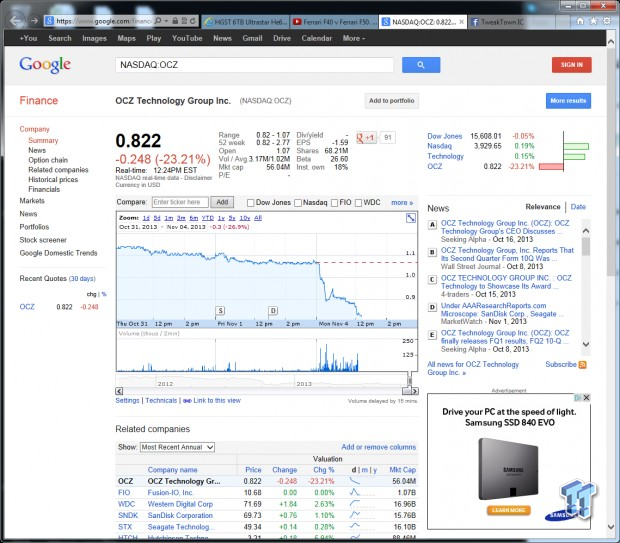Click the red SIGN IN button
Viewport: 620px width, 543px height.
tap(572, 65)
